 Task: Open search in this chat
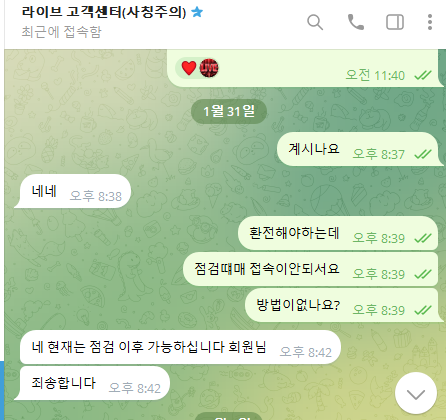315,22
